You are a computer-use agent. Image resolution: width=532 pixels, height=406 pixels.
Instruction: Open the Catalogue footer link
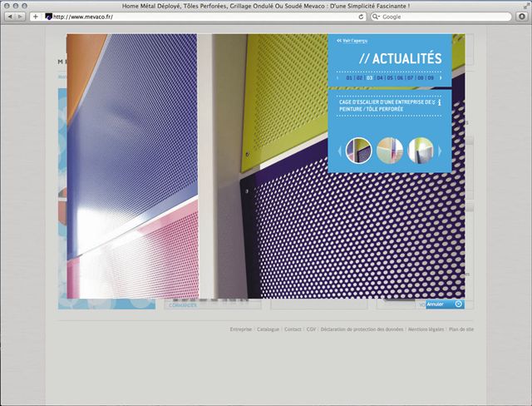click(x=268, y=329)
